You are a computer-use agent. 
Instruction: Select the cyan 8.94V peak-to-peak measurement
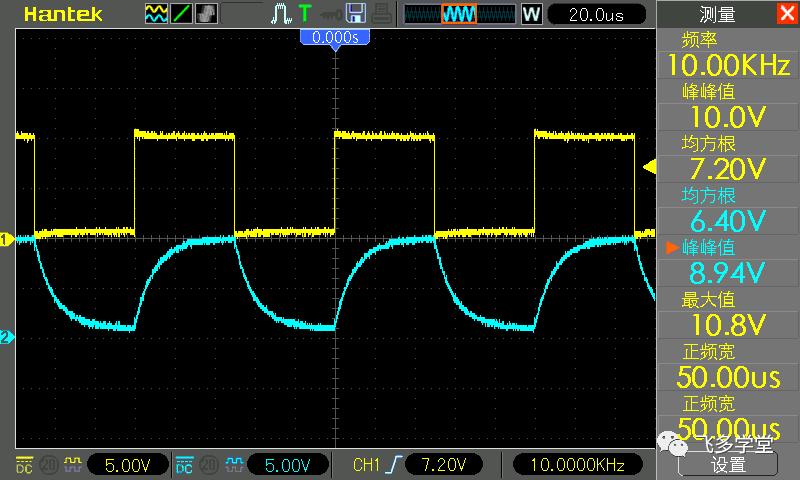[728, 273]
